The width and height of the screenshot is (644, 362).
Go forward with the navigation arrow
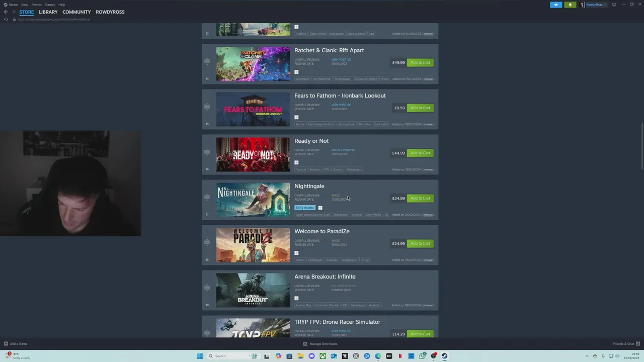tap(13, 12)
